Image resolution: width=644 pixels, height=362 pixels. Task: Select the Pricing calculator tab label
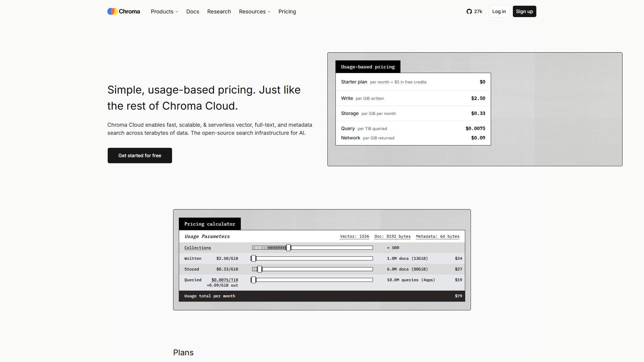[x=210, y=224]
